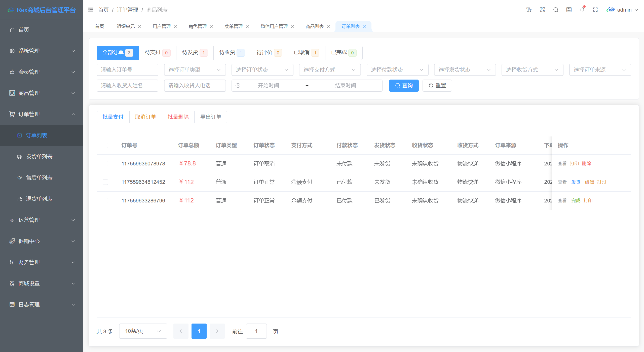Open the 选择支付方式 dropdown
Viewport: 644px width, 352px height.
tap(330, 70)
